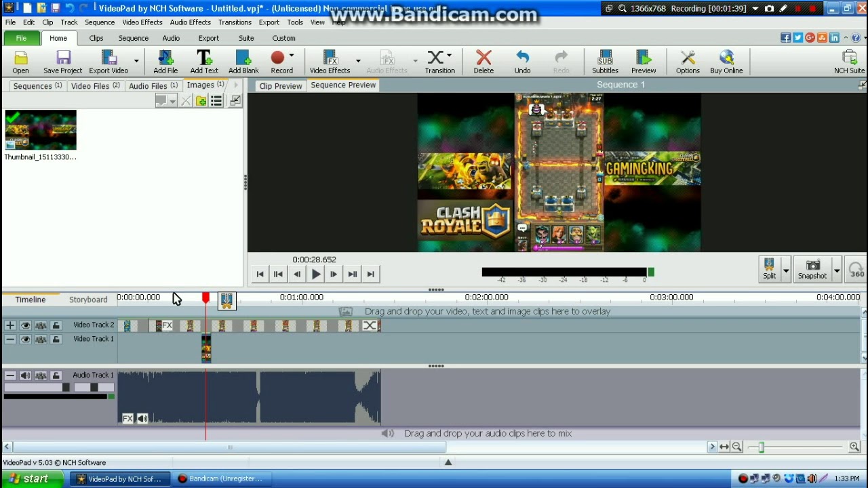Lock Video Track 2 with padlock
The width and height of the screenshot is (868, 488).
click(x=56, y=325)
